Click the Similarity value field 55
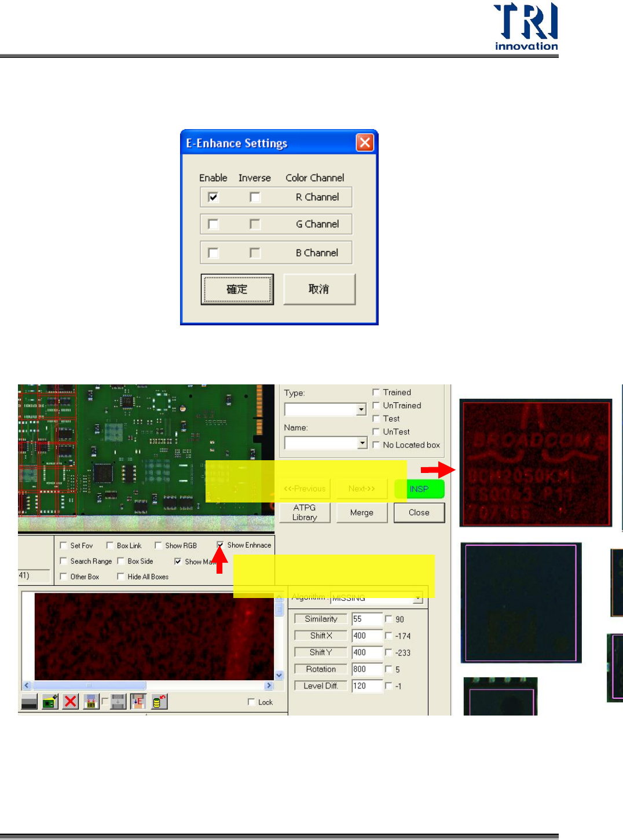 pos(367,619)
